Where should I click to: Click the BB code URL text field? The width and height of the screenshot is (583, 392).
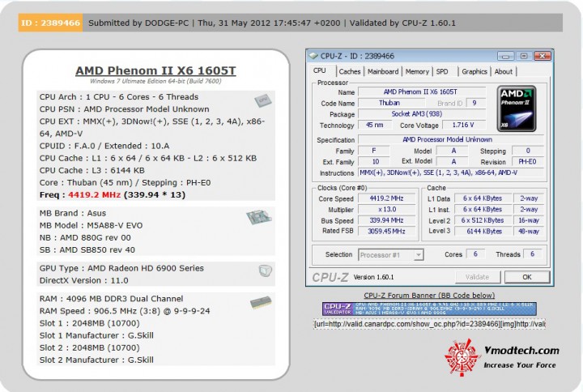pos(429,324)
